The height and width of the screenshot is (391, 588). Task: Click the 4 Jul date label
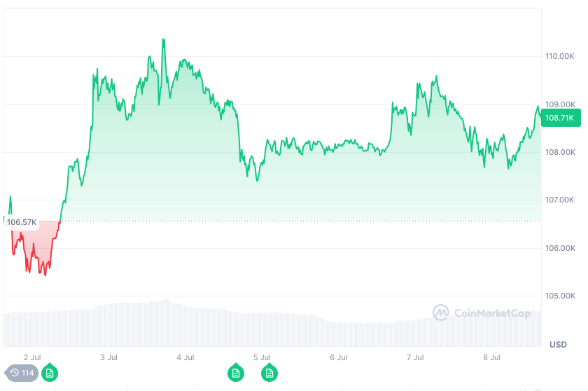coord(185,357)
